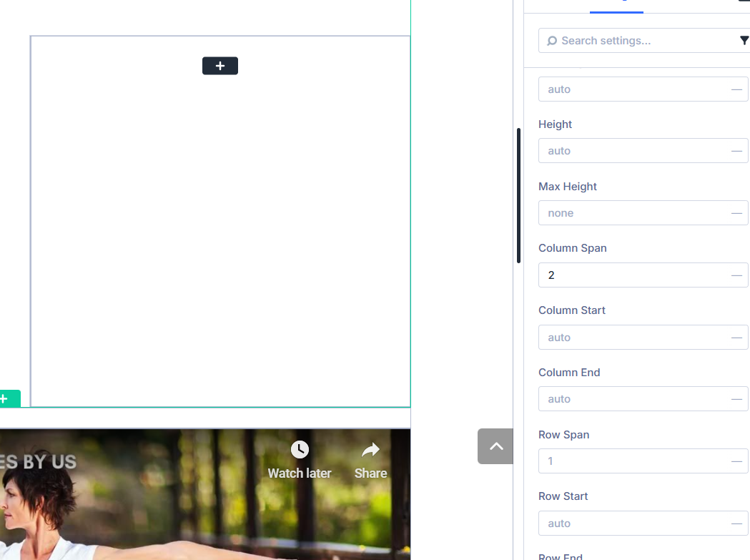750x560 pixels.
Task: Click the Column Span value 2 field
Action: click(x=633, y=275)
